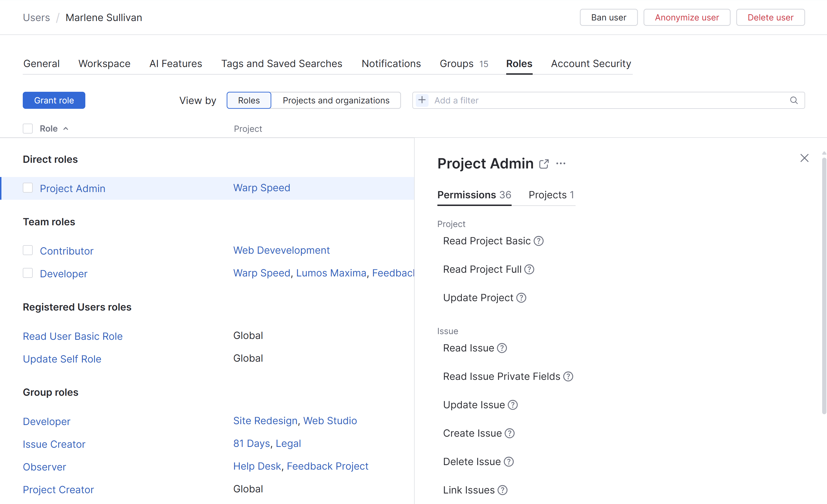The width and height of the screenshot is (827, 504).
Task: Show help for Update Project permission
Action: (x=521, y=298)
